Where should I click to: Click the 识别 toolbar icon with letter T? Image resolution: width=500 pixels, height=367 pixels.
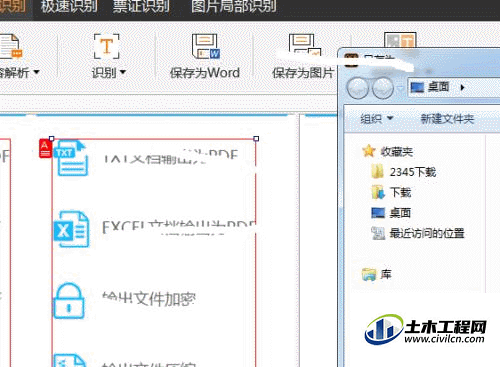coord(106,46)
